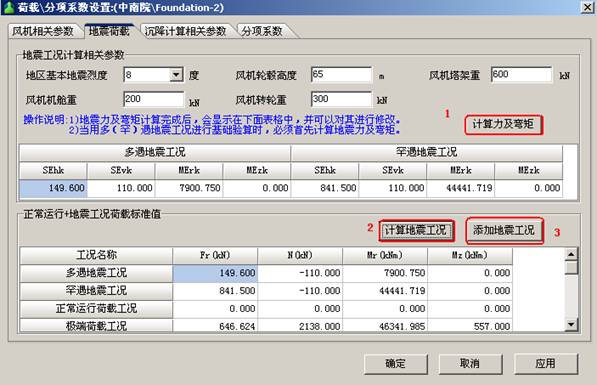This screenshot has height=385, width=597.
Task: Select the 正常运行荷载工况 row header
Action: (x=96, y=309)
